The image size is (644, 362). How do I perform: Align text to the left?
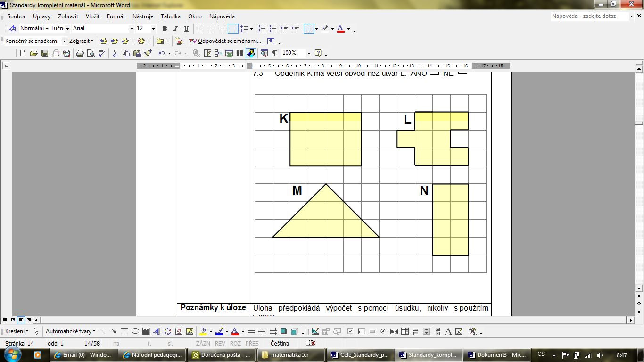pyautogui.click(x=200, y=29)
